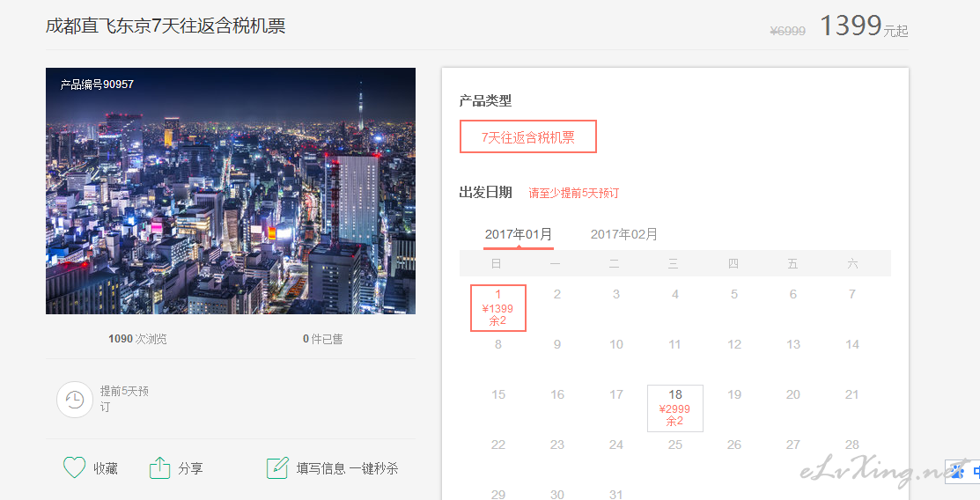
Task: Click the 产品编号90957 label on the image
Action: pyautogui.click(x=97, y=85)
